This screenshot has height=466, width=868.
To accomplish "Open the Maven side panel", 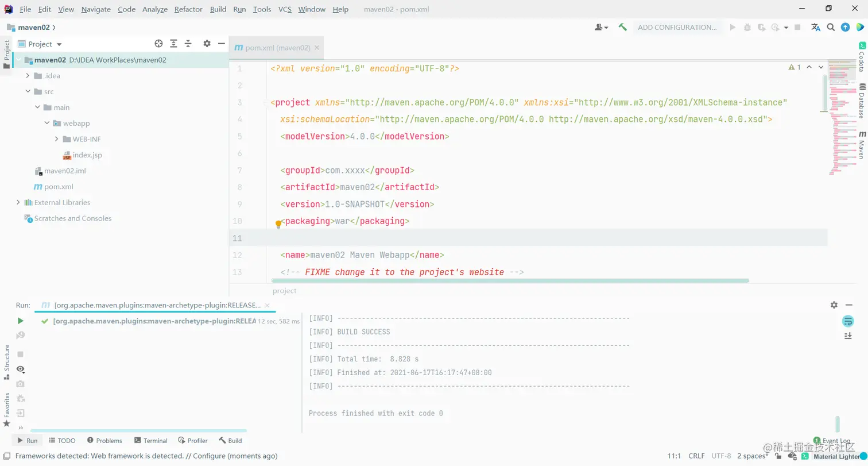I will [862, 144].
